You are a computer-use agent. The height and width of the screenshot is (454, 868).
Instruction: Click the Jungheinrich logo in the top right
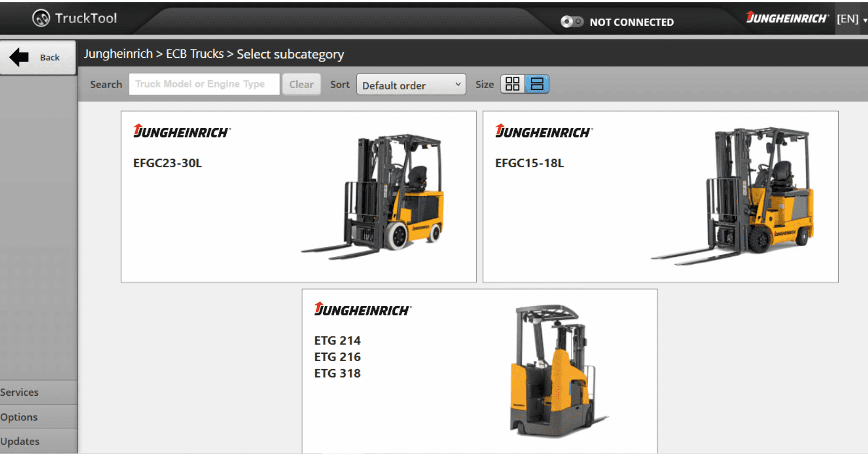[787, 18]
